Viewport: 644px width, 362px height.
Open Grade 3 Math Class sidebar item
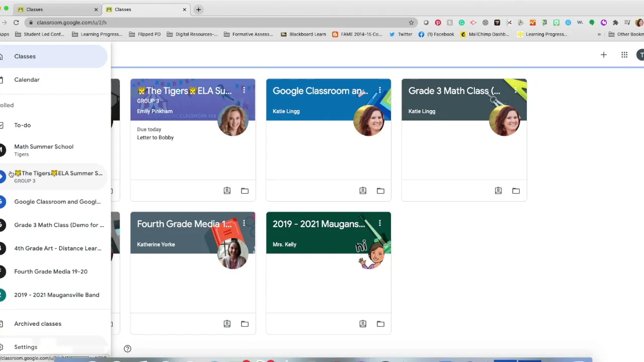pyautogui.click(x=53, y=225)
